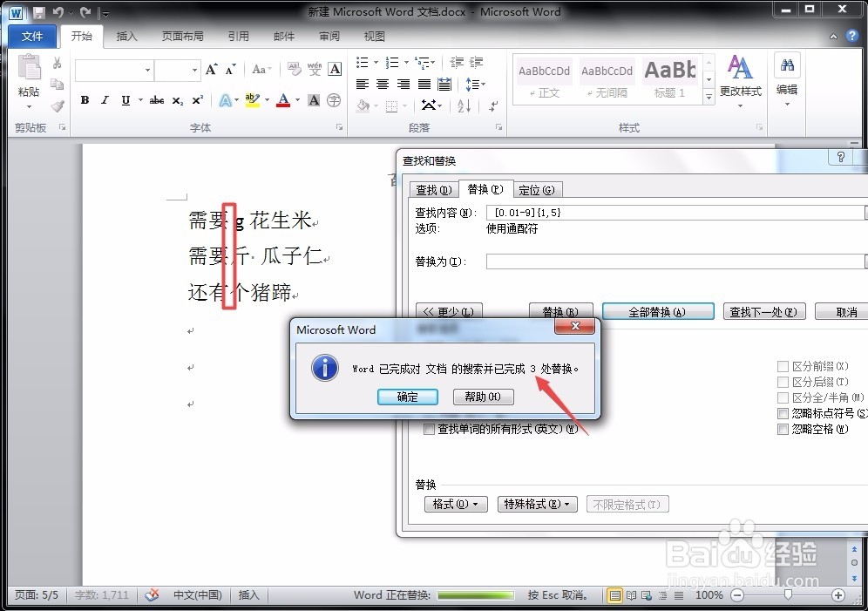Image resolution: width=868 pixels, height=611 pixels.
Task: Click Help in the Microsoft Word message
Action: pyautogui.click(x=484, y=397)
